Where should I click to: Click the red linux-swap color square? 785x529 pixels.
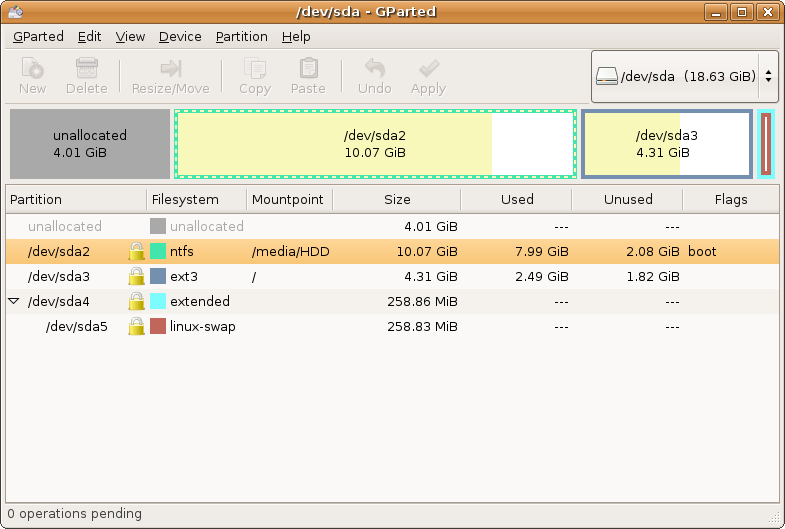(158, 326)
